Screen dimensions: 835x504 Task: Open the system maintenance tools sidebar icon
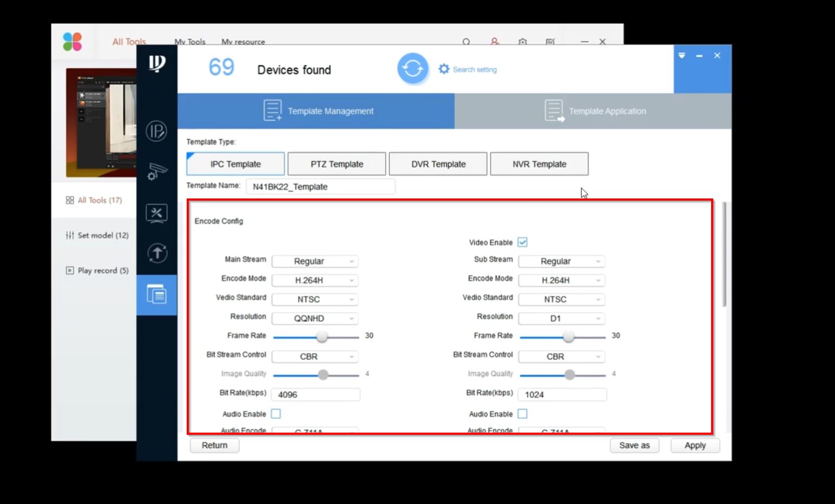157,213
